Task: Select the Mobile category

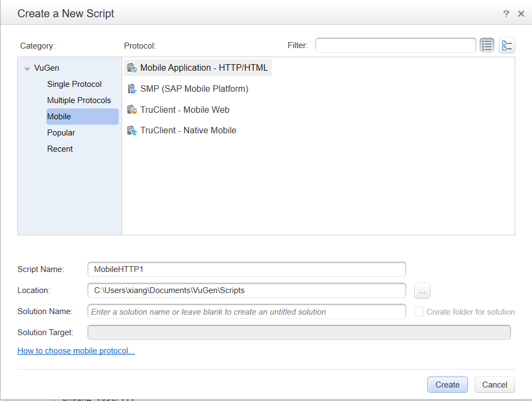Action: tap(83, 117)
